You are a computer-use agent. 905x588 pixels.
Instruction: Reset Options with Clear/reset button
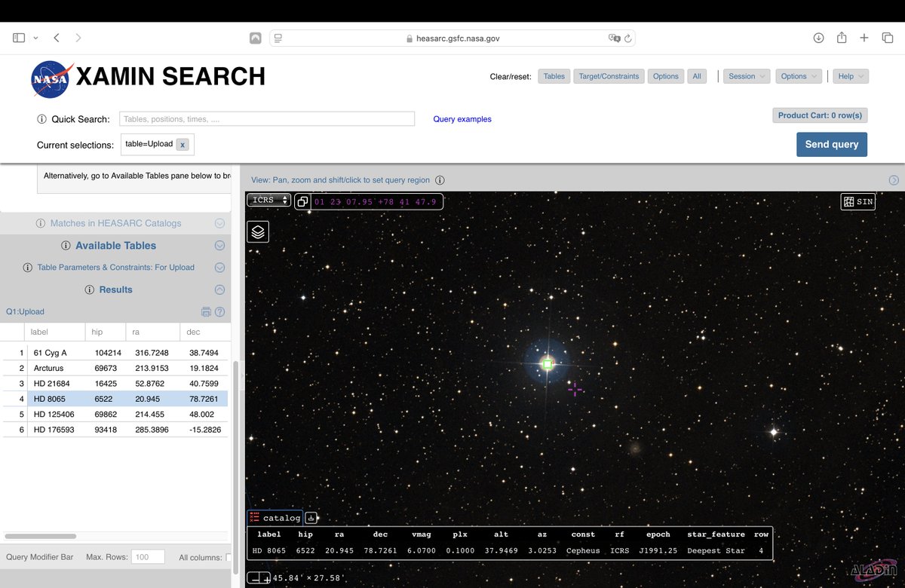(x=666, y=76)
